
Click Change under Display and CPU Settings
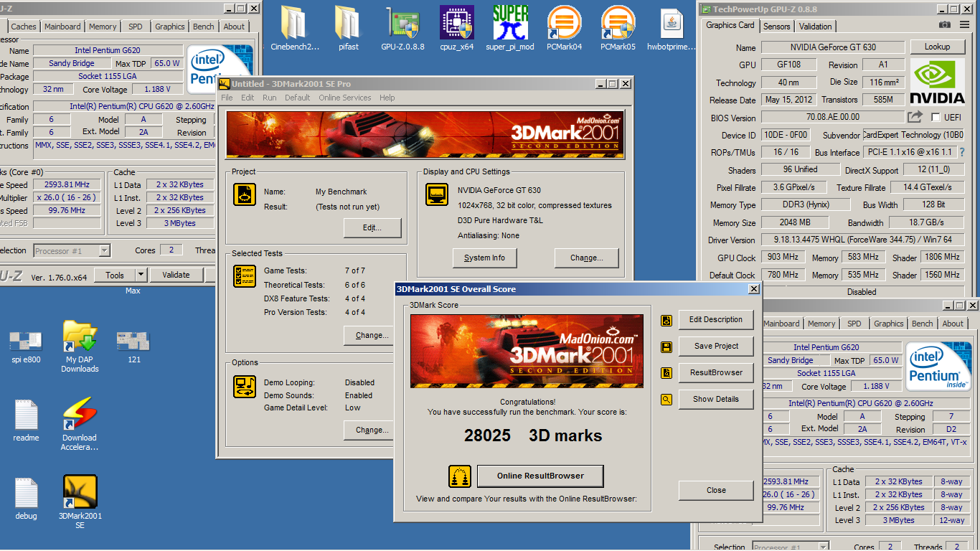[x=587, y=258]
